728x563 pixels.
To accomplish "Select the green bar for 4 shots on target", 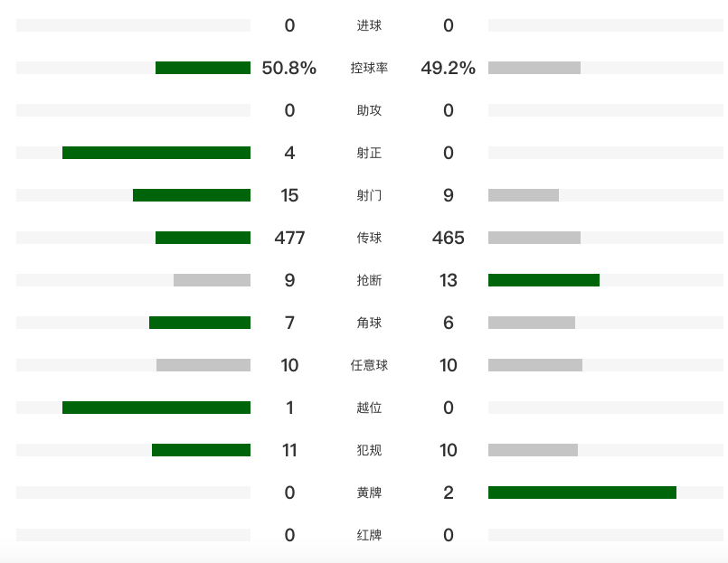I will pyautogui.click(x=156, y=153).
